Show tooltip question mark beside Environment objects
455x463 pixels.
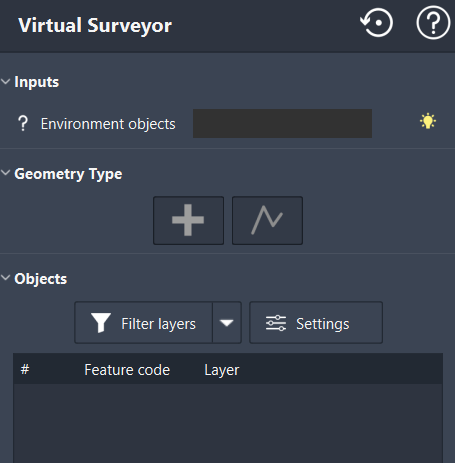pyautogui.click(x=23, y=124)
